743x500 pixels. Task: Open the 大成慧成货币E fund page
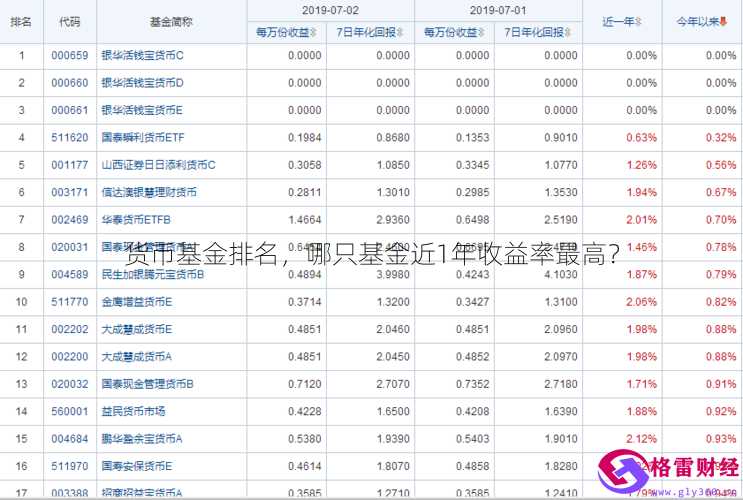click(136, 329)
